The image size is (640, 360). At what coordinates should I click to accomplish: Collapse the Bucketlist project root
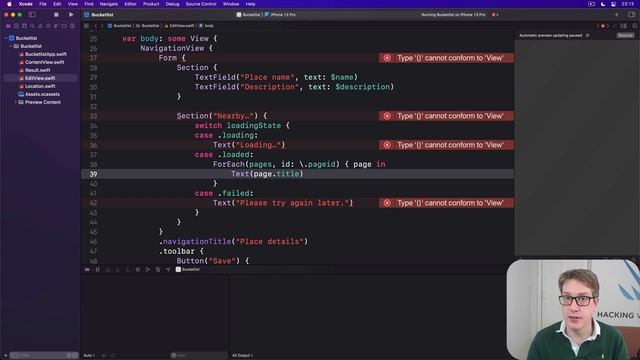(6, 38)
